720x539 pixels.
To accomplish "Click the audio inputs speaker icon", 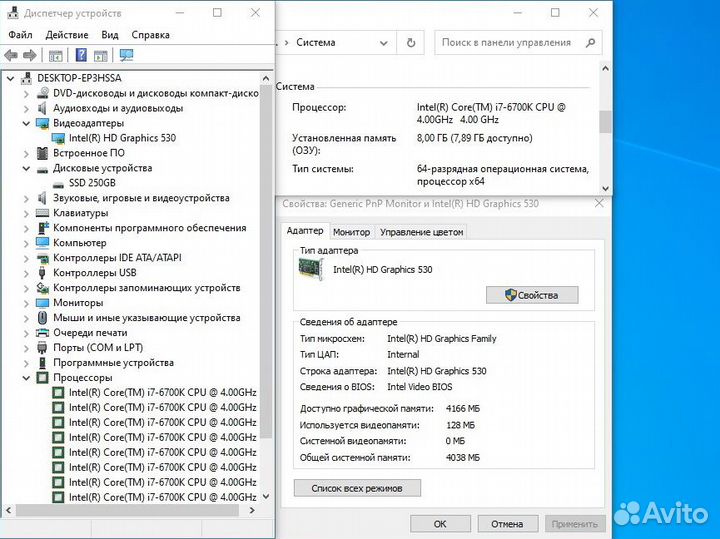I will [42, 108].
